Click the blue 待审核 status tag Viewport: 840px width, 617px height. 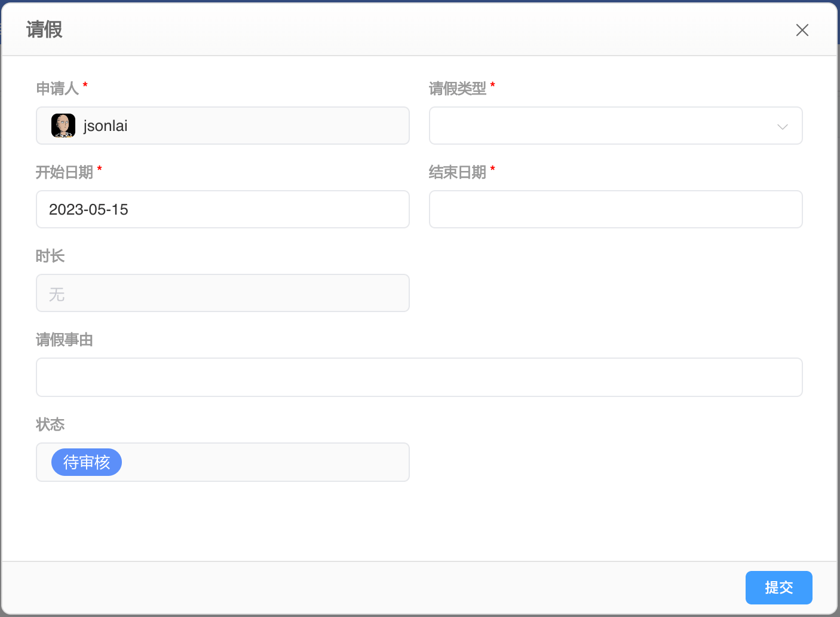click(x=87, y=462)
